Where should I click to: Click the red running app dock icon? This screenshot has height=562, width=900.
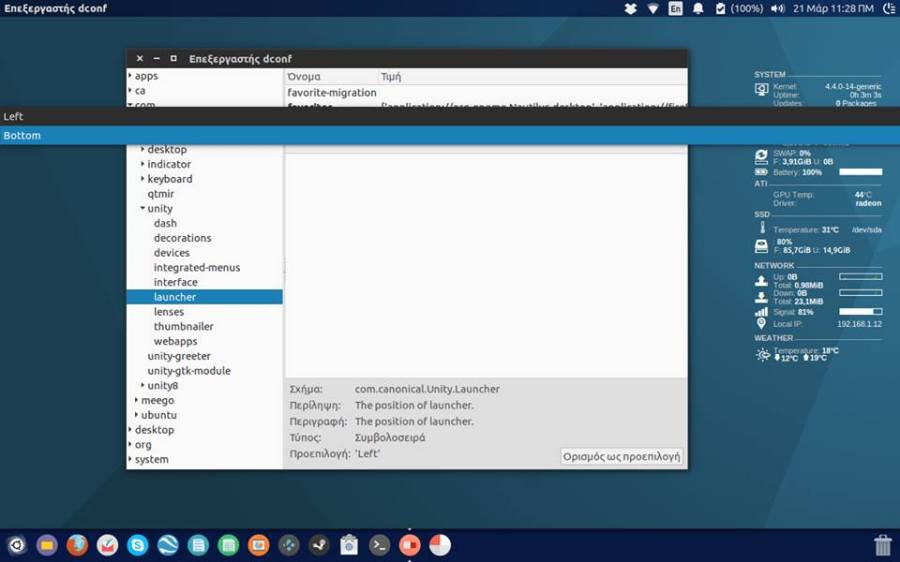coord(409,545)
